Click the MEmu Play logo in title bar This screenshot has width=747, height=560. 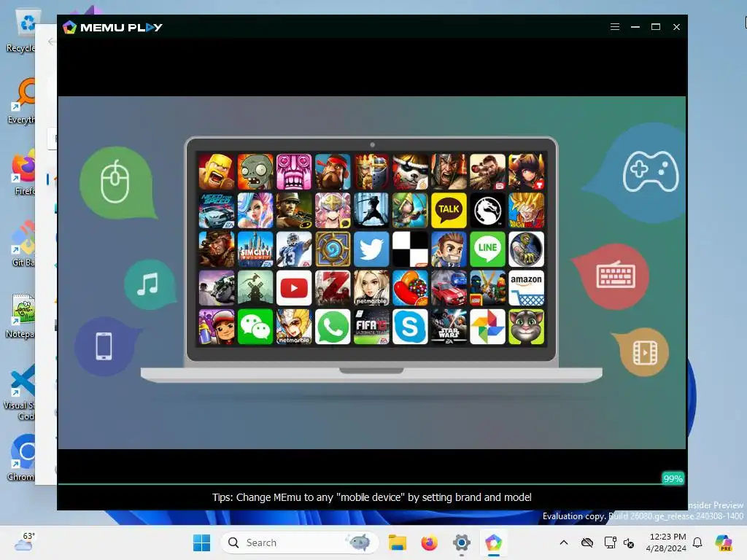(112, 27)
